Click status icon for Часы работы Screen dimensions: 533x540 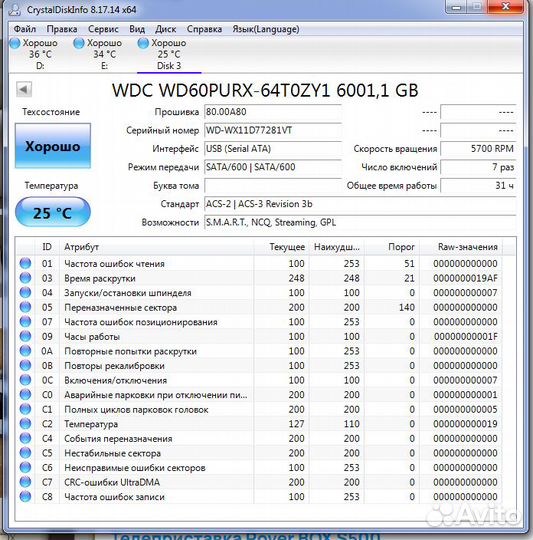tap(25, 336)
